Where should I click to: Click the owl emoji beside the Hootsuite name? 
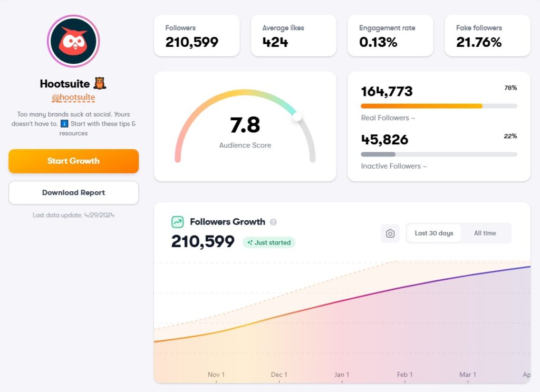click(100, 83)
